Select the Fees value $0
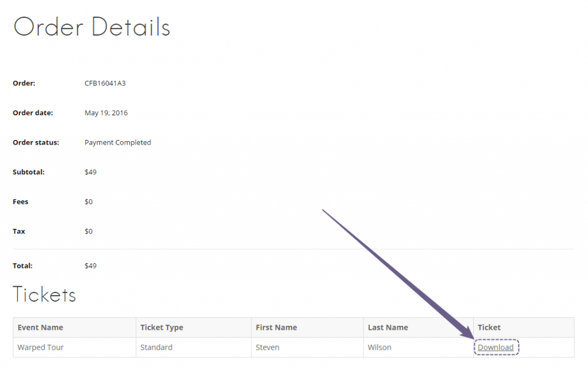 click(88, 201)
